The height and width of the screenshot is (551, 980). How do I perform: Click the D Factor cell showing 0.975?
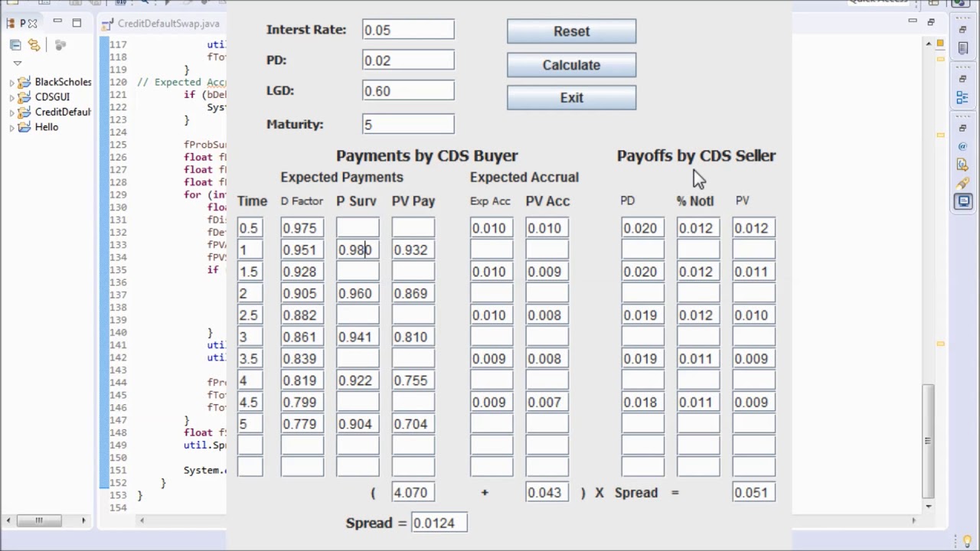coord(302,228)
